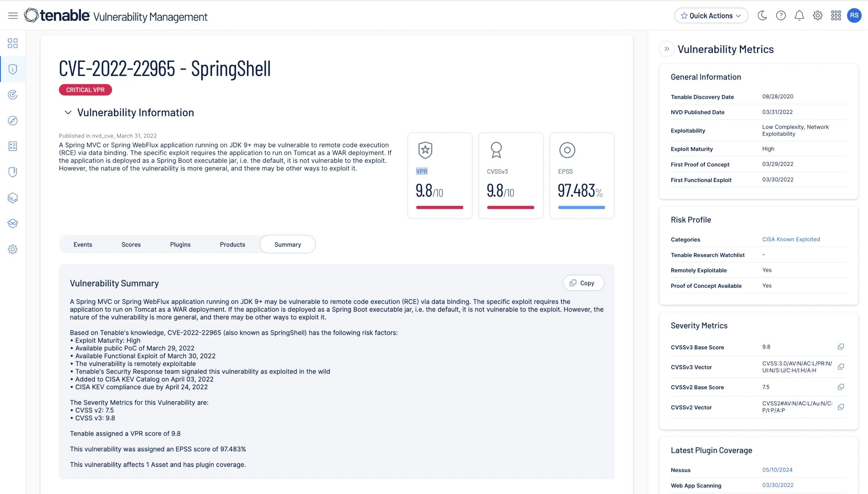Open the half-shield remediation icon in sidebar
The height and width of the screenshot is (494, 868).
point(13,172)
